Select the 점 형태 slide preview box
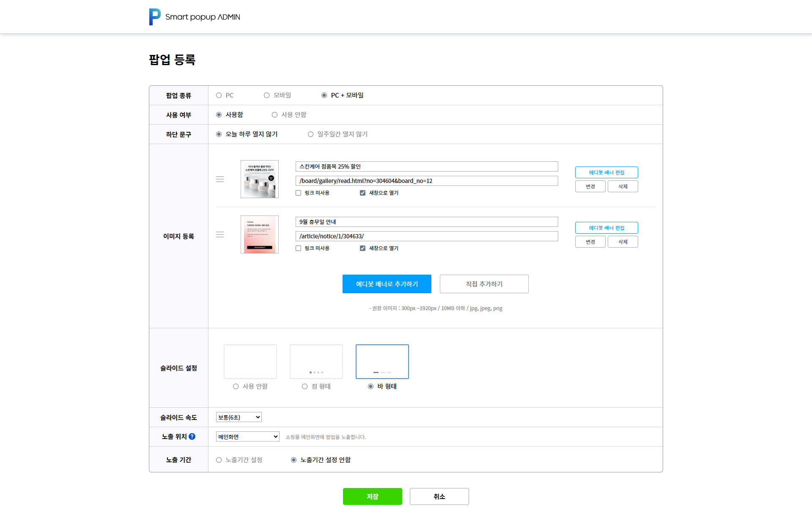This screenshot has height=529, width=812. [x=316, y=362]
